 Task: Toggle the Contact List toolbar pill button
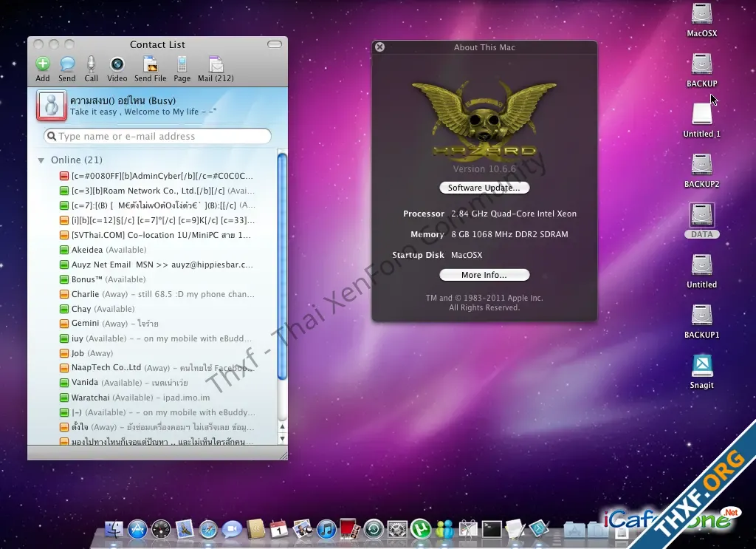coord(275,44)
